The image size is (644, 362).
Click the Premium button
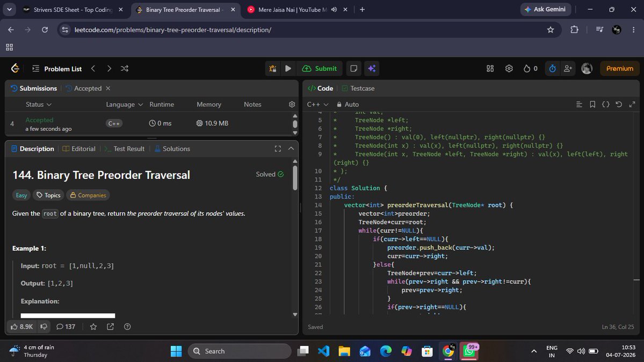(x=620, y=69)
